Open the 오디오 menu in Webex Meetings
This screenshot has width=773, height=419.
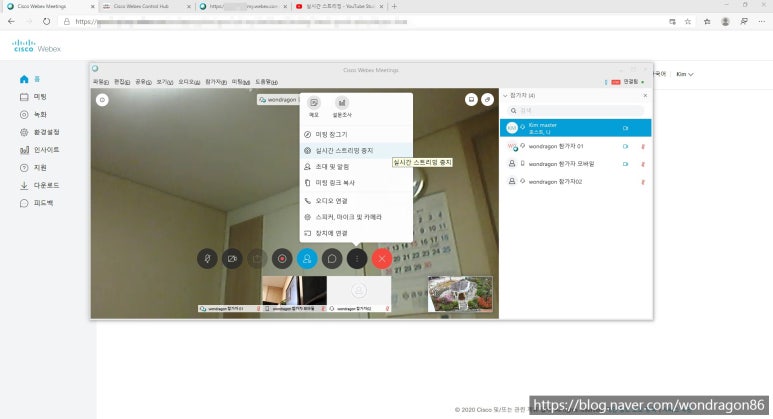[189, 82]
